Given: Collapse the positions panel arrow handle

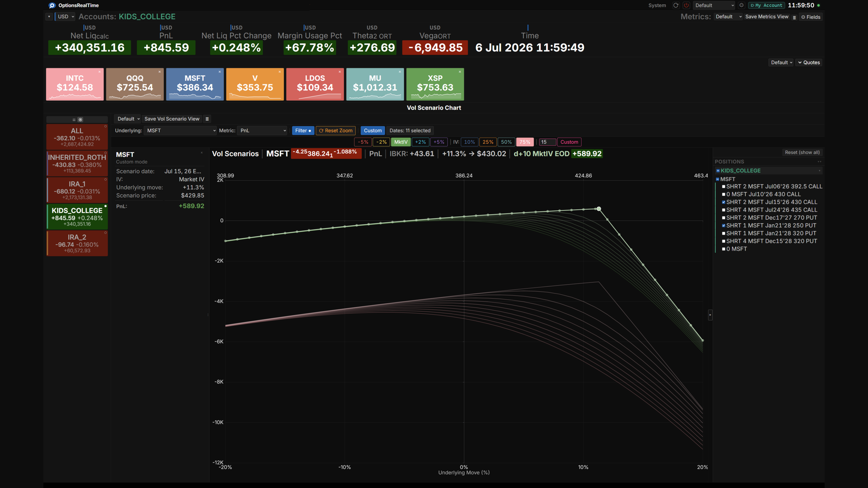Looking at the screenshot, I should 710,315.
